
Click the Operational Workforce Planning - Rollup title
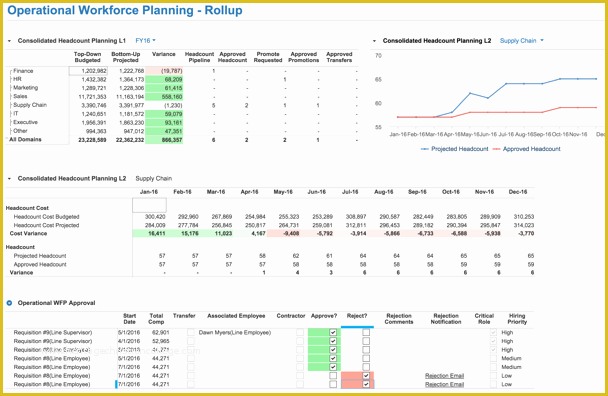pyautogui.click(x=125, y=10)
